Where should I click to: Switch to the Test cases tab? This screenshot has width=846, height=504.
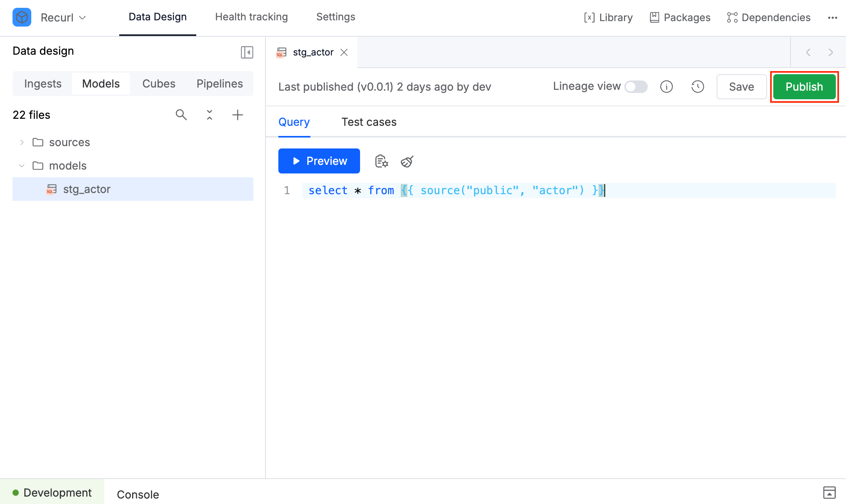coord(369,122)
